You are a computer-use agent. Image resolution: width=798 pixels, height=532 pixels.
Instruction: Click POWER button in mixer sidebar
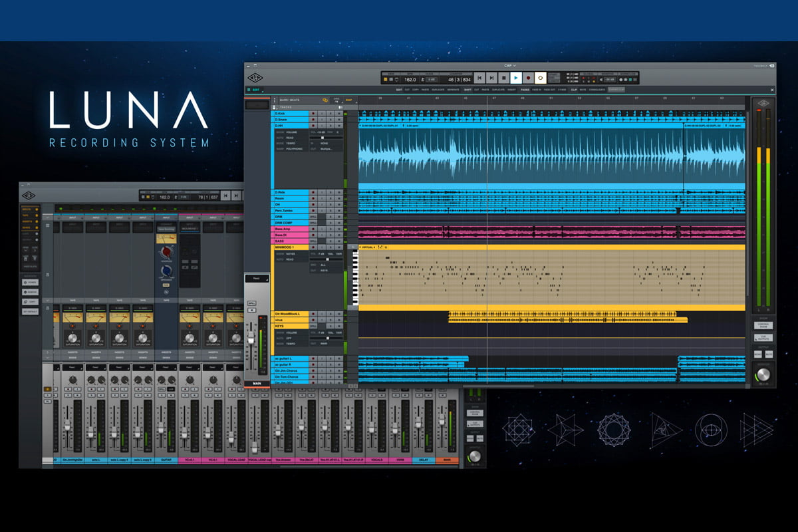click(x=30, y=283)
